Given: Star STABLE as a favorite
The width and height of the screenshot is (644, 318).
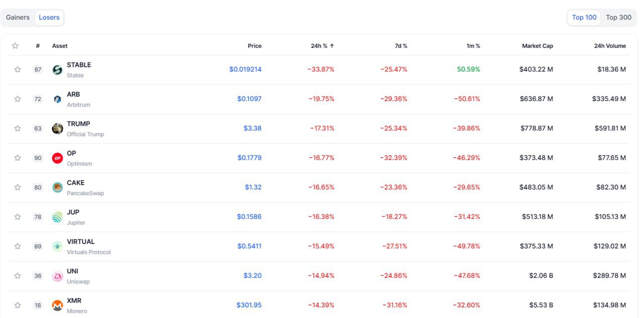Looking at the screenshot, I should click(x=18, y=69).
